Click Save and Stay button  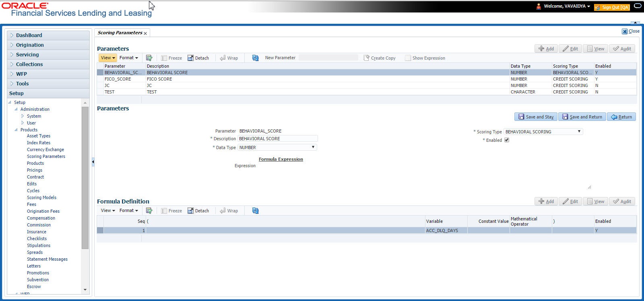(x=536, y=117)
